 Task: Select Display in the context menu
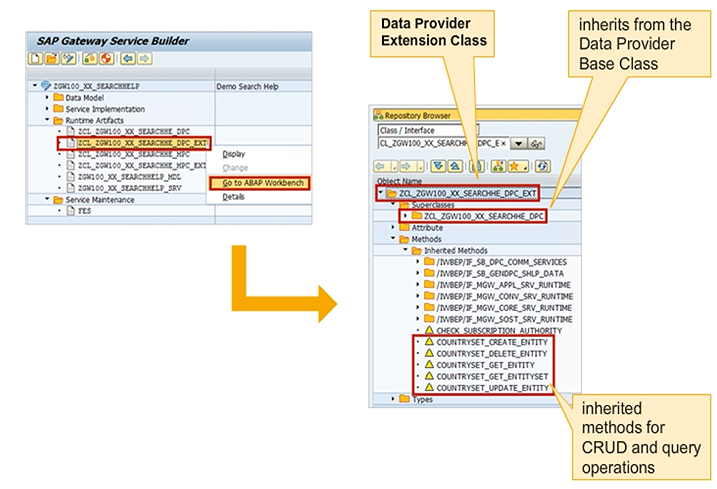pyautogui.click(x=233, y=154)
